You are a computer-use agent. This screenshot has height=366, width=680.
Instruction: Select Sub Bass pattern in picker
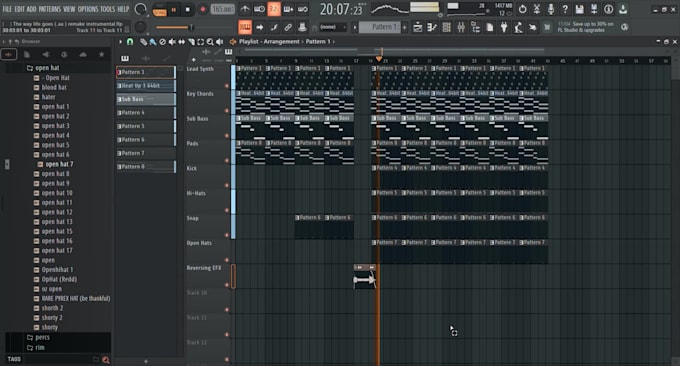(146, 99)
